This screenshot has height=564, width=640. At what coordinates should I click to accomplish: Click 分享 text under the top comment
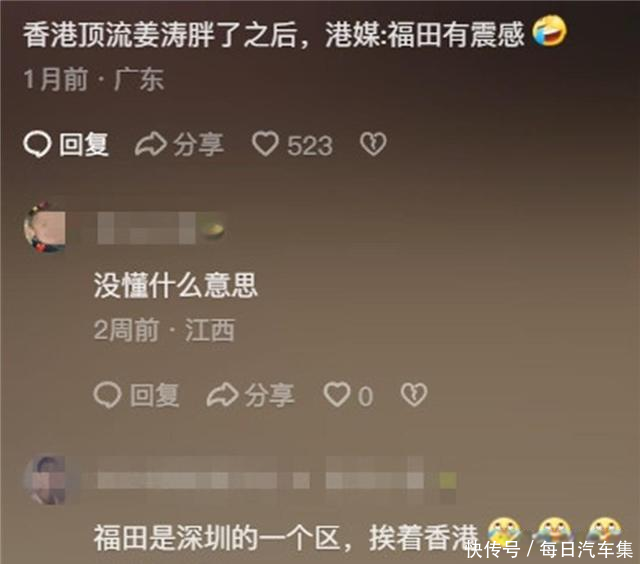click(x=199, y=144)
